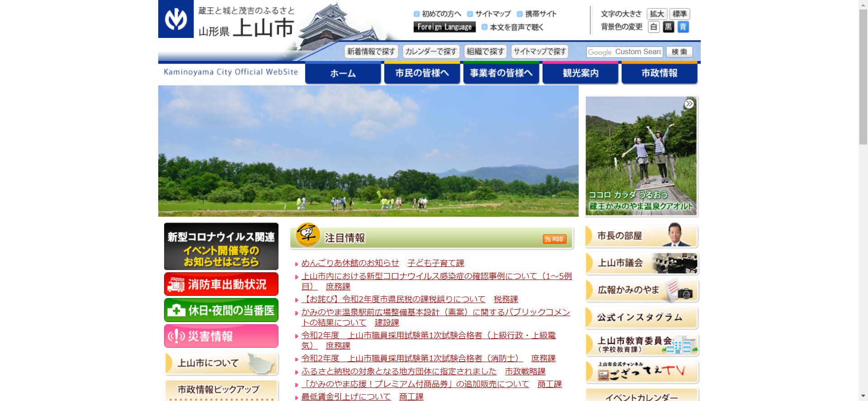Click the main landscape banner image
Screen dimensions: 868x401
tap(368, 151)
